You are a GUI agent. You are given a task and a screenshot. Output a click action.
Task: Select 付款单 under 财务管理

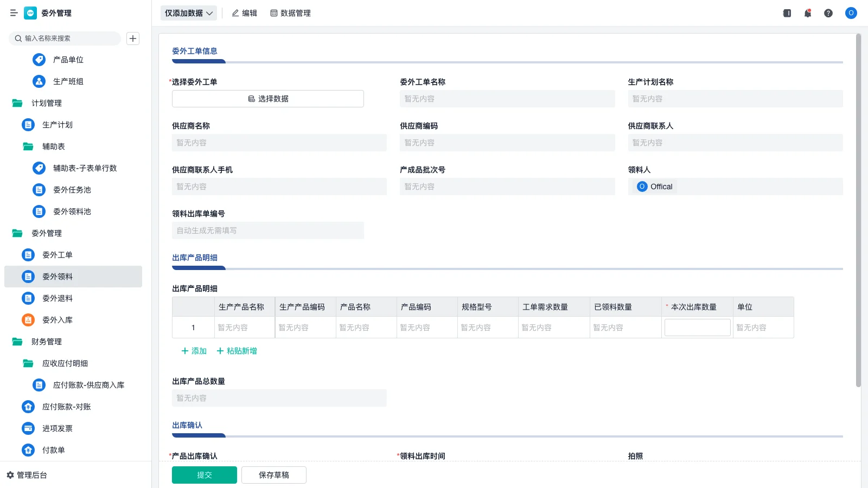[x=56, y=450]
